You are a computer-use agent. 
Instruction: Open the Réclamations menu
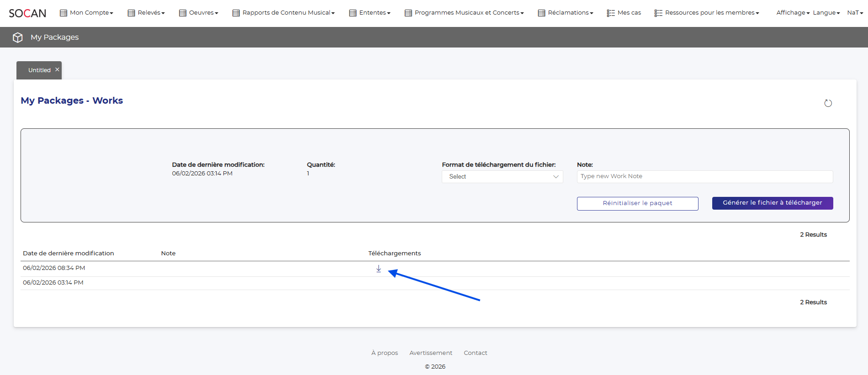tap(566, 13)
